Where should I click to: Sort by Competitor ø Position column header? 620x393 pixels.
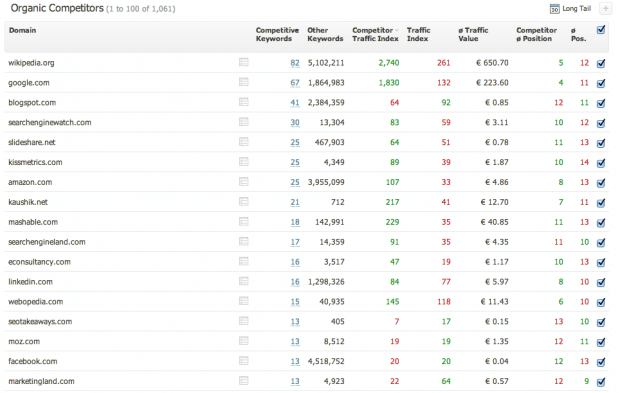[536, 34]
